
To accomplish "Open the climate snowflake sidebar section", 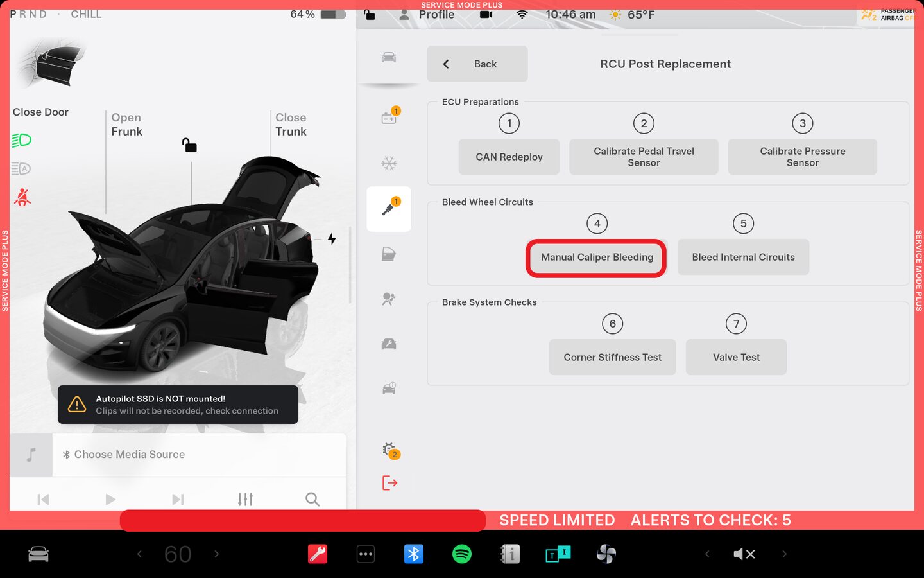I will click(389, 164).
